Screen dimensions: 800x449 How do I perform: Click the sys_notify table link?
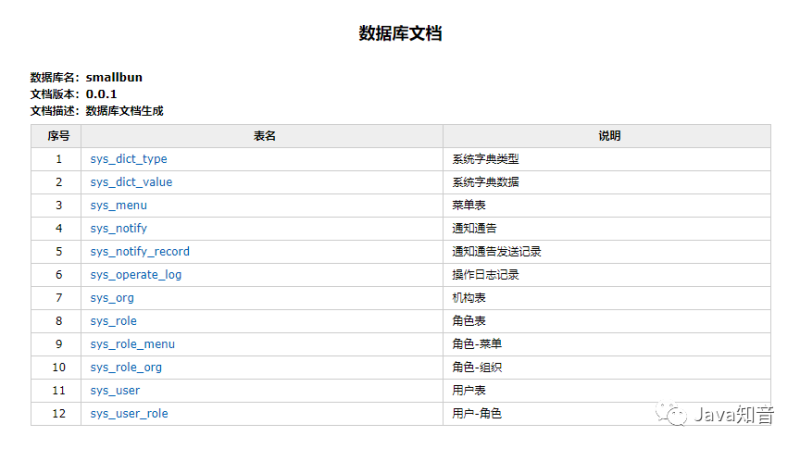click(118, 228)
